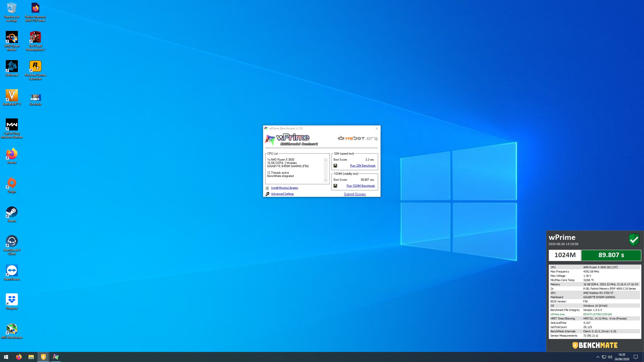Launch AMD Ryzen Master desktop icon
644x362 pixels.
(12, 41)
